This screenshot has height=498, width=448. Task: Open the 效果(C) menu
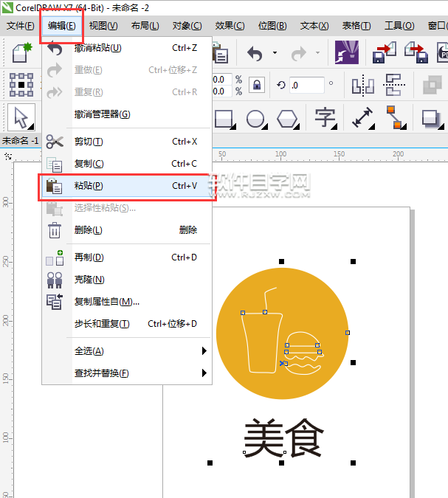pos(230,25)
